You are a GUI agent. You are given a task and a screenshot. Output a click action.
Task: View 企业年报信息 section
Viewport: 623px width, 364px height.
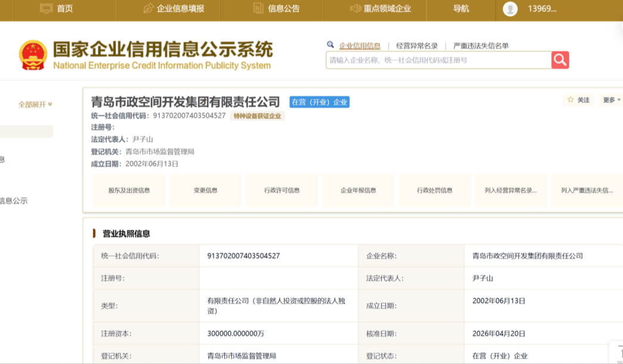(358, 191)
